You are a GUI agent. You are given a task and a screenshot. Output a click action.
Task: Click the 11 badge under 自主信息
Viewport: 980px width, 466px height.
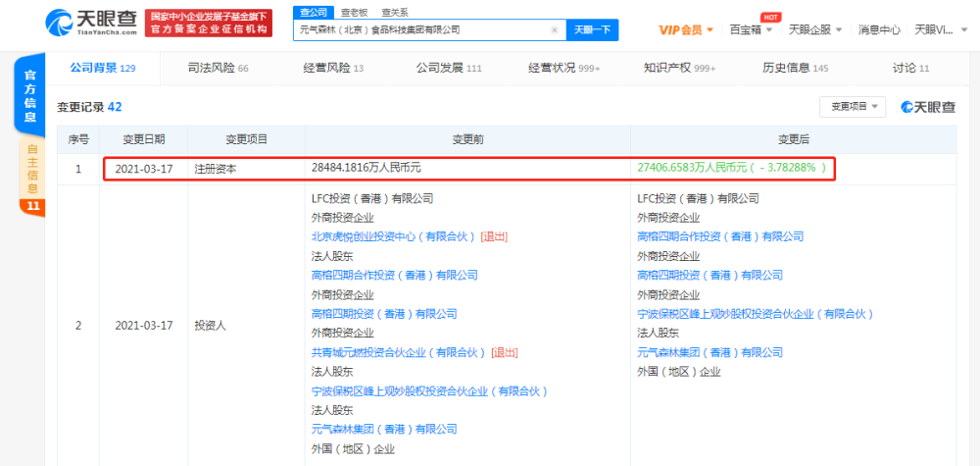(x=32, y=207)
